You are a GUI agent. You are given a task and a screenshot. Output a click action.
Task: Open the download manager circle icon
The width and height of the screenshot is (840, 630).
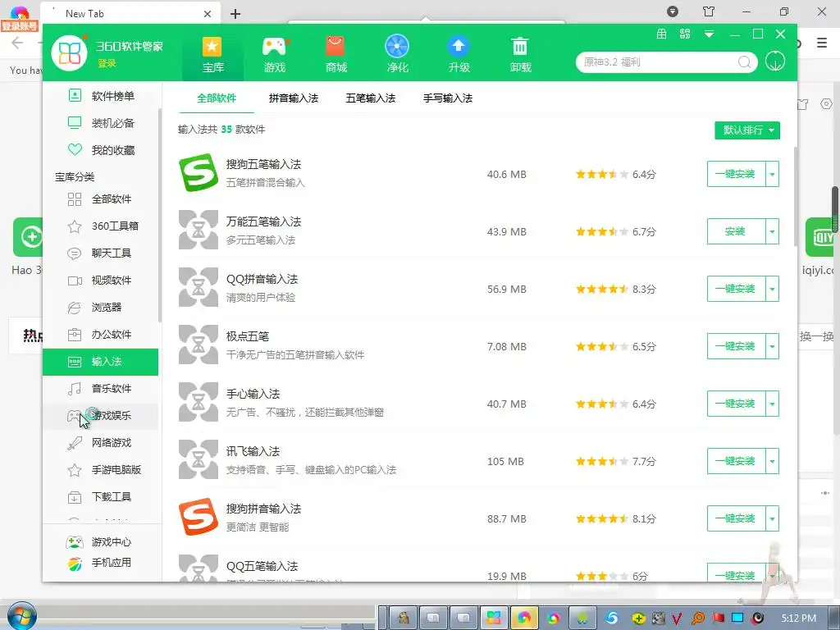click(x=775, y=61)
